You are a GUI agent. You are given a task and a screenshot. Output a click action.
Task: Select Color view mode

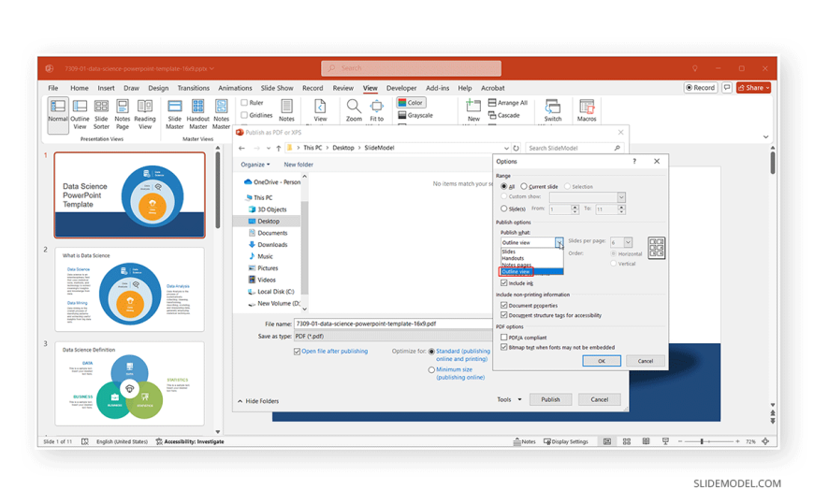(411, 103)
